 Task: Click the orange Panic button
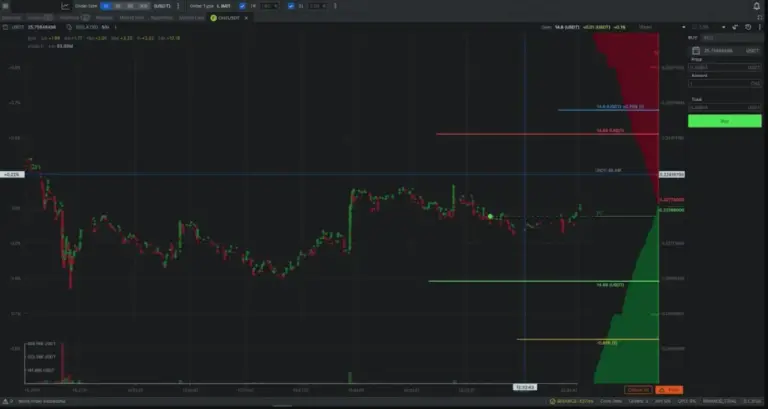[x=669, y=390]
